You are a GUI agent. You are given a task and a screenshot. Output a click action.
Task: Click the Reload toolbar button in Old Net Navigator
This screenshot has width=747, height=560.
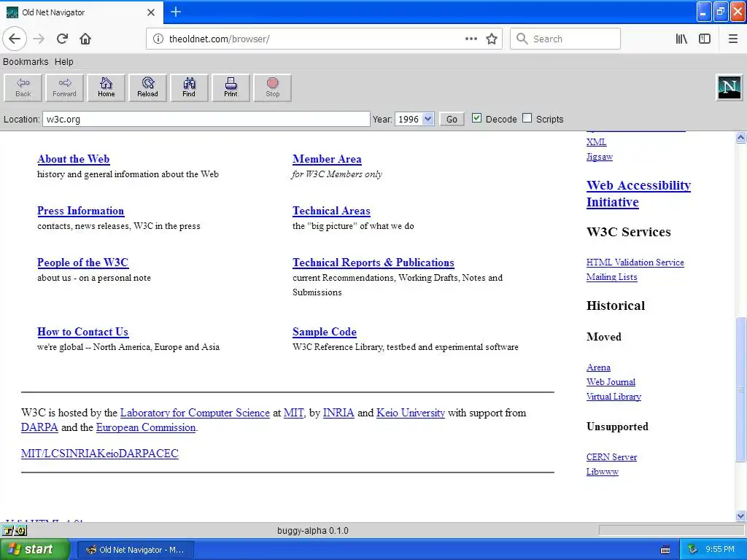(x=147, y=87)
